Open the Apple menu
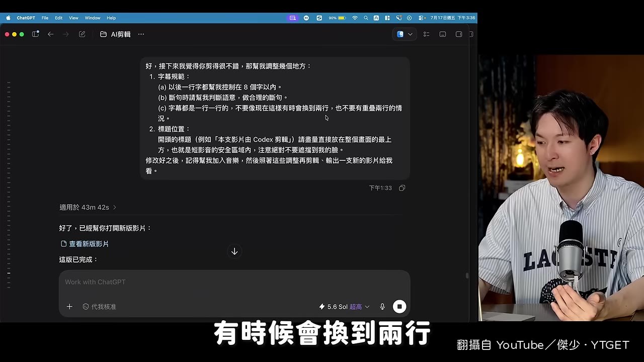644x362 pixels. [x=8, y=18]
